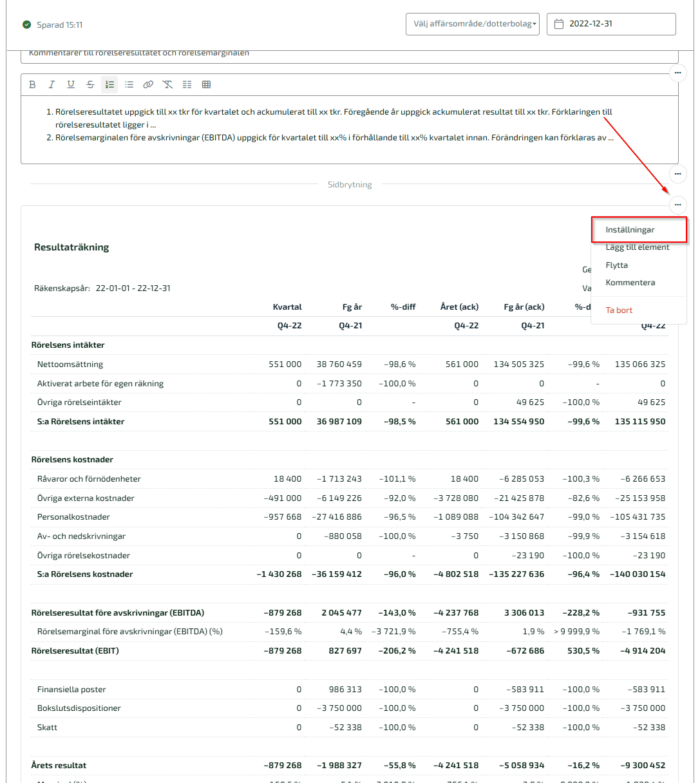This screenshot has width=700, height=783.
Task: Click the Personalkostnader row label
Action: pyautogui.click(x=73, y=517)
